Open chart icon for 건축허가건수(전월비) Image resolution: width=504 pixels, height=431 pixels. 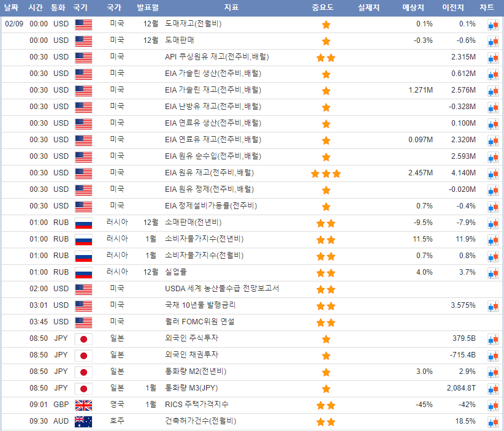click(x=493, y=422)
